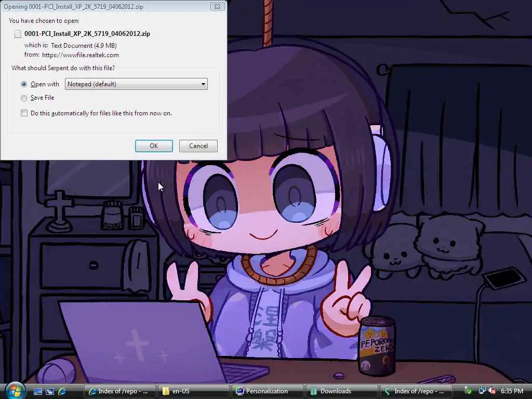Click the Text Document (4.9 MB) type text
This screenshot has width=532, height=399.
click(84, 46)
